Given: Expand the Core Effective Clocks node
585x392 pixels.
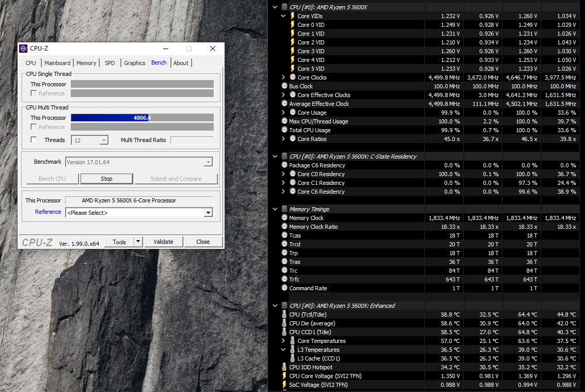Looking at the screenshot, I should [x=283, y=95].
